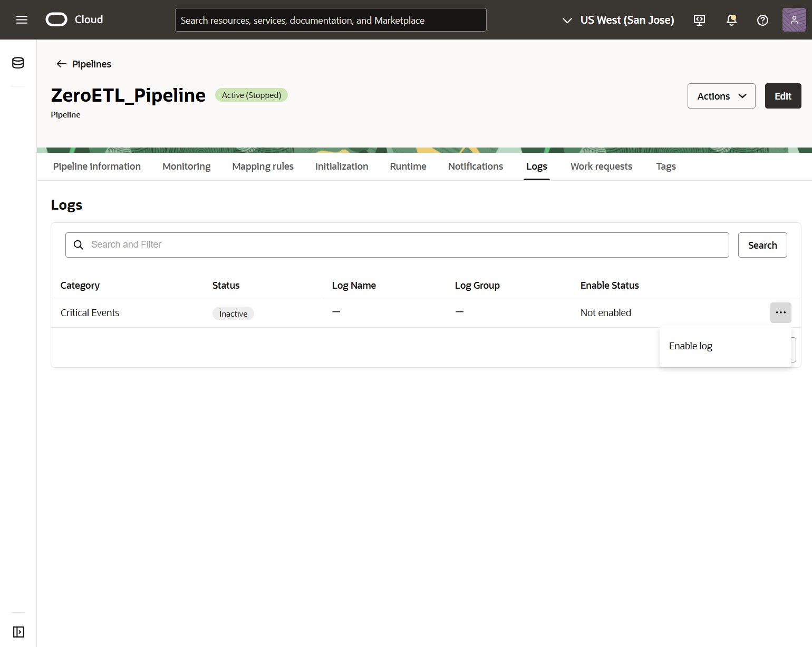The height and width of the screenshot is (647, 812).
Task: Open the notifications bell
Action: tap(731, 20)
